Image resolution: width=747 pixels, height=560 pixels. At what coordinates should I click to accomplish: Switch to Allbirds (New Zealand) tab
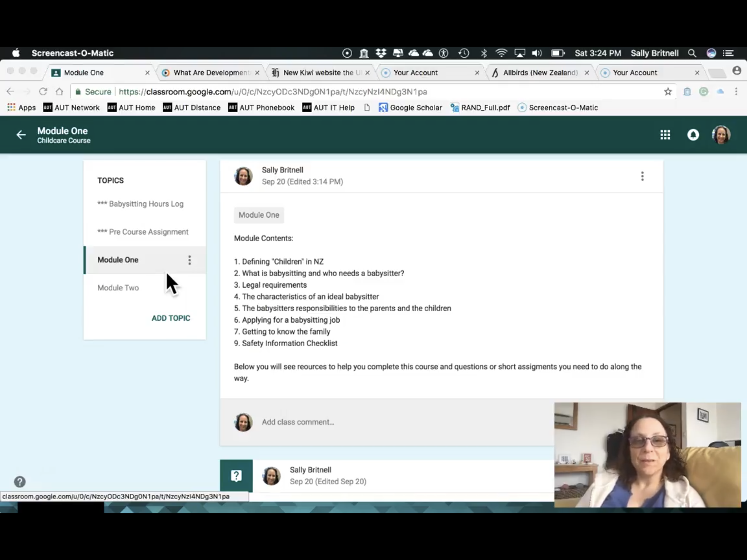540,73
